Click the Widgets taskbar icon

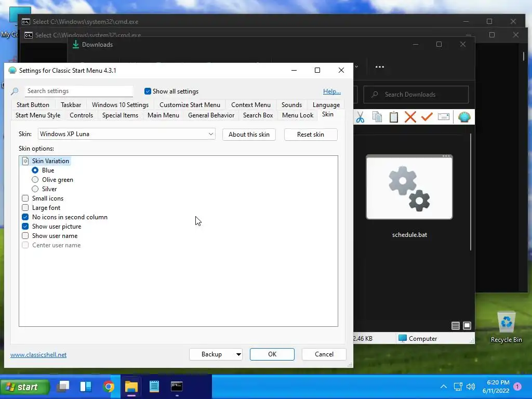pyautogui.click(x=86, y=387)
